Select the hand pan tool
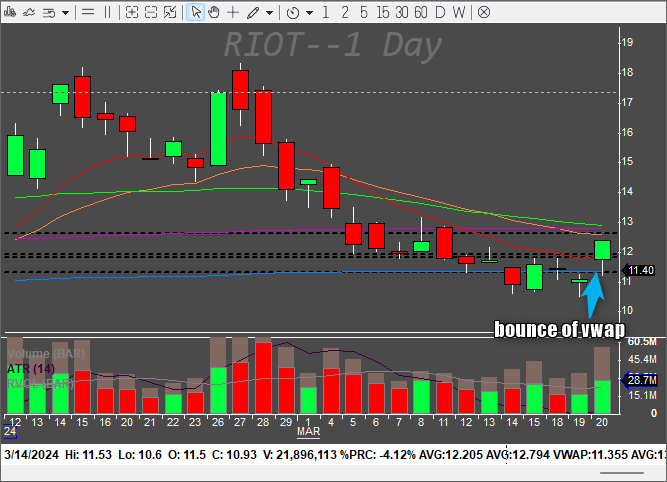 (214, 12)
